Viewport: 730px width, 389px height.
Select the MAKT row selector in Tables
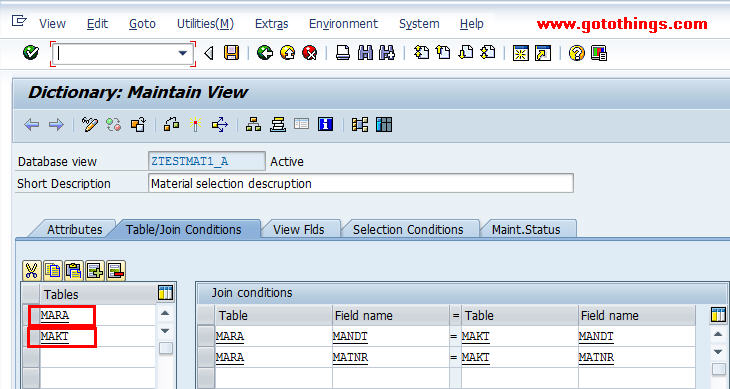coord(31,336)
